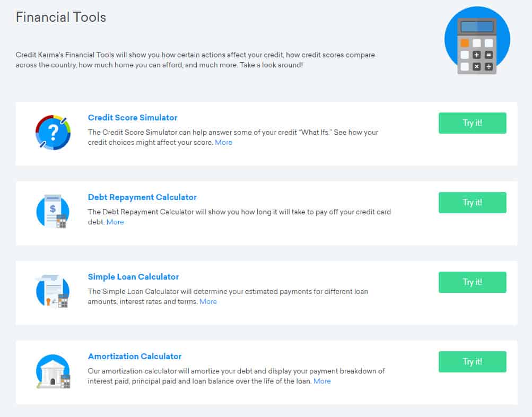Click the Debt Repayment Calculator dollar-bill icon
The height and width of the screenshot is (417, 532).
click(53, 211)
